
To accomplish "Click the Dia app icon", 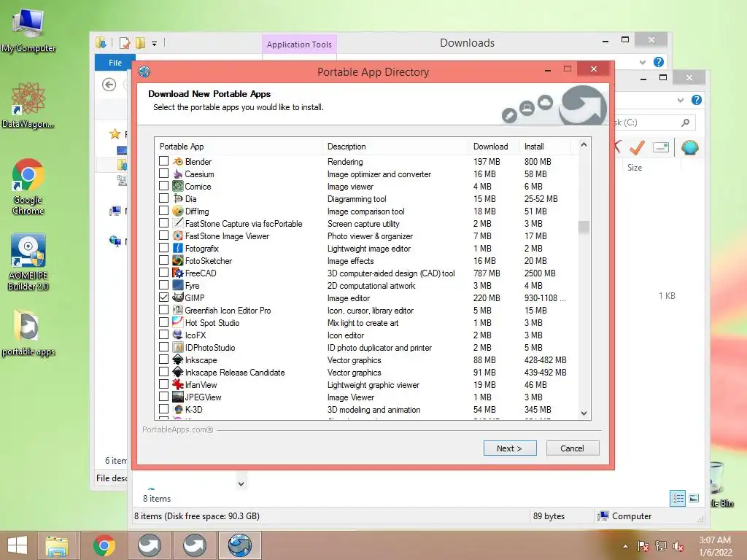I will click(178, 198).
